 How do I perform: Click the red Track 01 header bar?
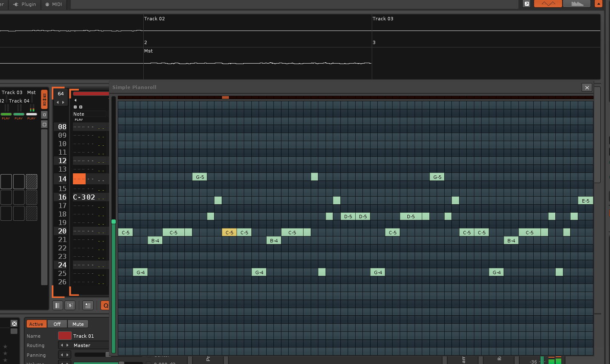(x=91, y=94)
